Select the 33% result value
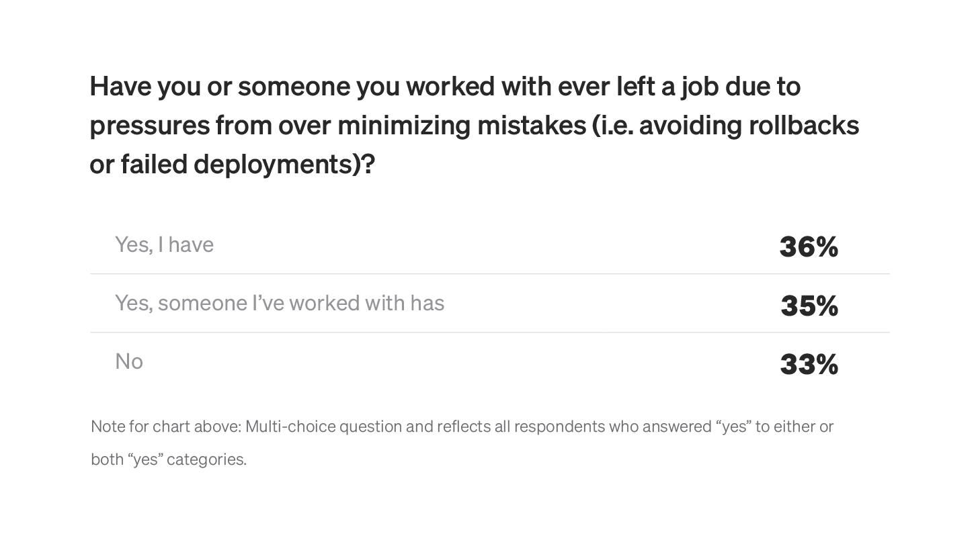This screenshot has height=536, width=980. (x=809, y=365)
